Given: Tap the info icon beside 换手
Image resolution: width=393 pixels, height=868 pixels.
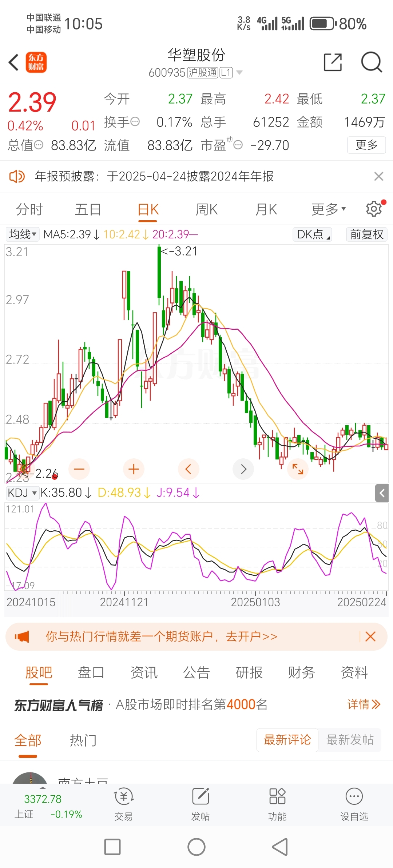Looking at the screenshot, I should (x=135, y=121).
